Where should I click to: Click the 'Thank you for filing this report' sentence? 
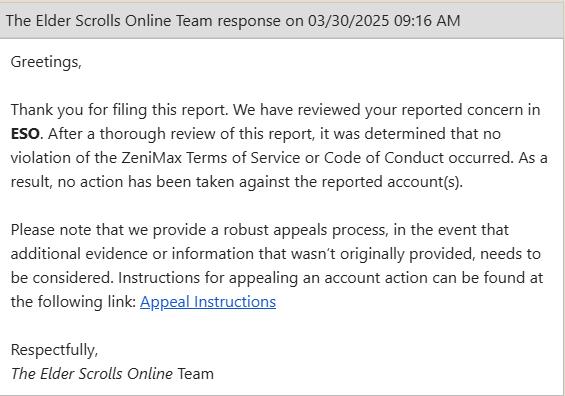click(120, 110)
